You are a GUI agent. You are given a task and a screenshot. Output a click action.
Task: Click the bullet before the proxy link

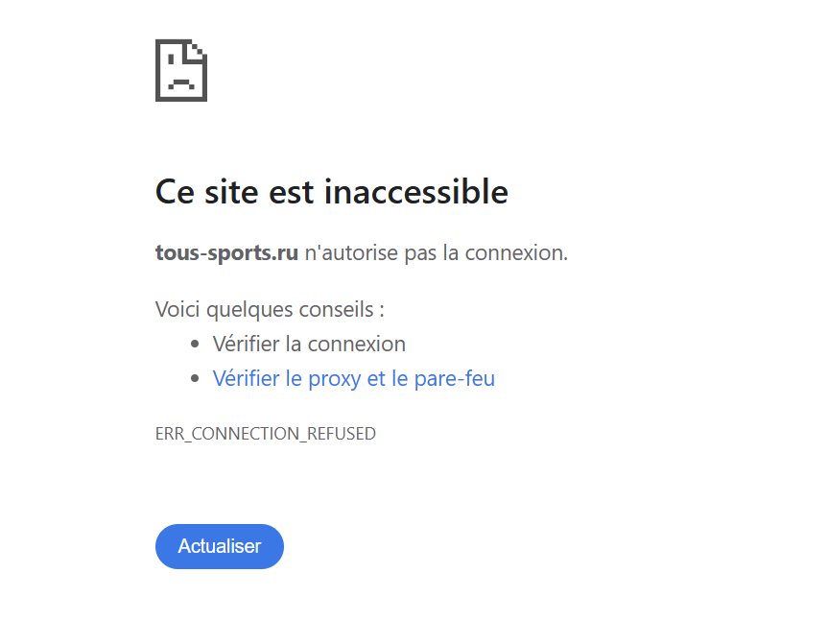tap(195, 379)
